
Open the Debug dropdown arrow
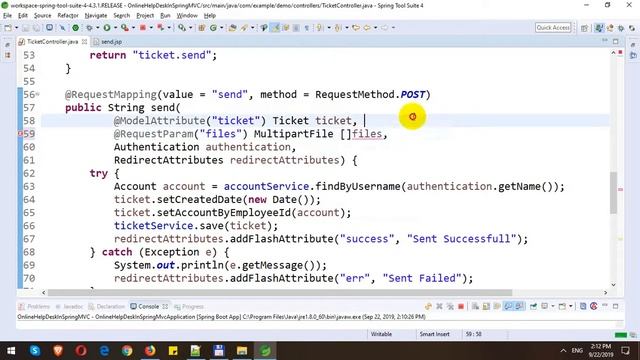[x=98, y=28]
